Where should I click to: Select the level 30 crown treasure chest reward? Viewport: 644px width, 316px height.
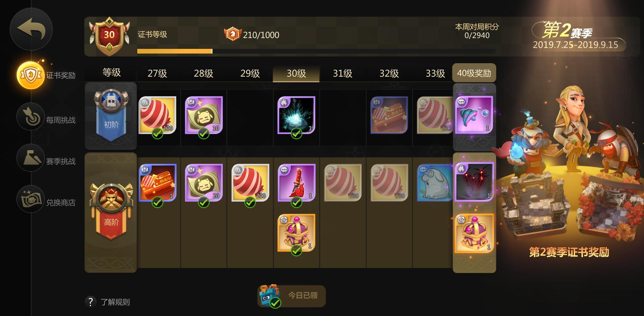pyautogui.click(x=296, y=233)
